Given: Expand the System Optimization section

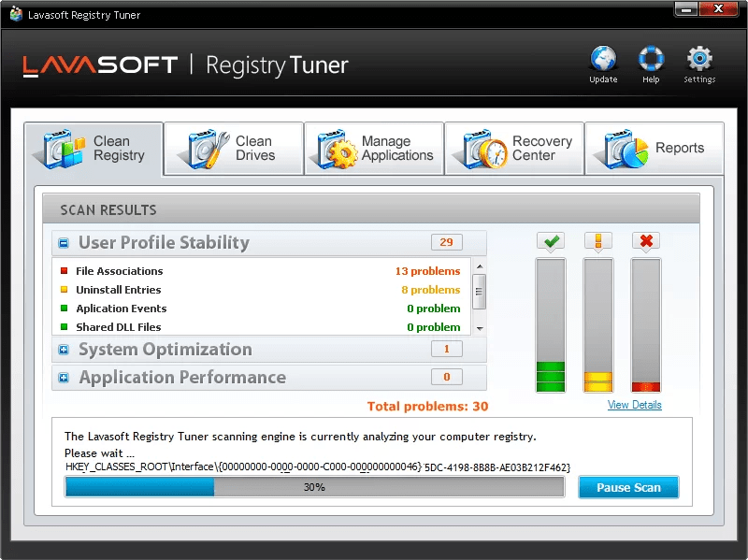Looking at the screenshot, I should click(64, 350).
